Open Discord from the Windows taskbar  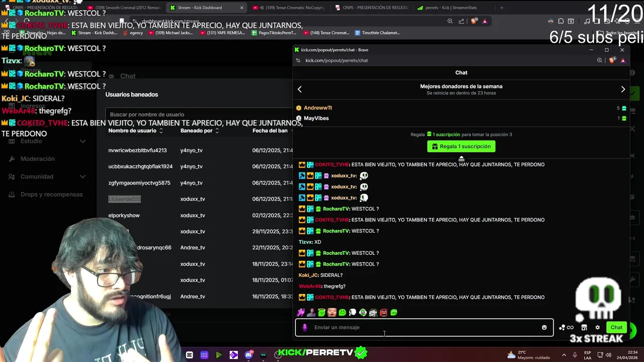(x=249, y=354)
